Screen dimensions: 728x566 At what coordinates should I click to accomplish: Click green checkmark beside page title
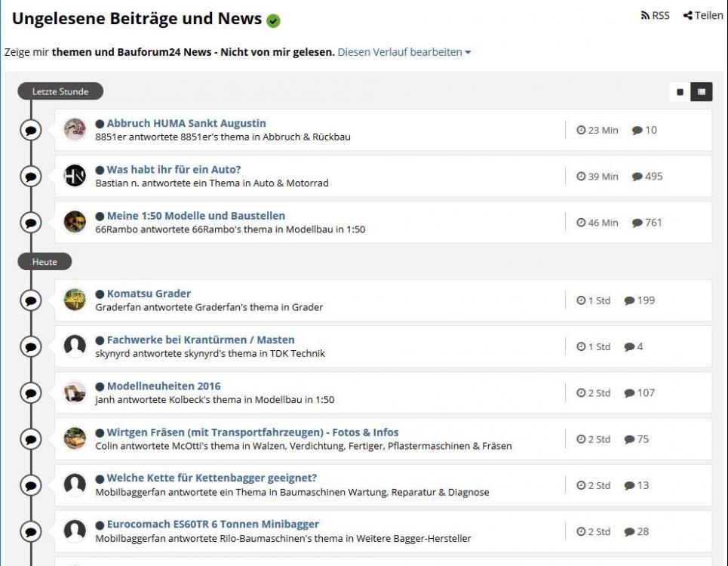[x=273, y=20]
